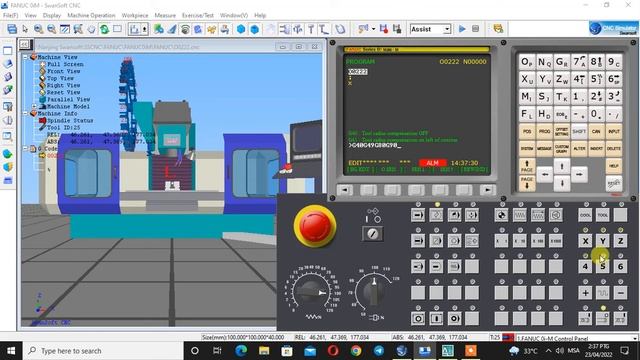Click the EOB key on the keypad
Viewport: 640px width, 360px height.
[x=562, y=114]
